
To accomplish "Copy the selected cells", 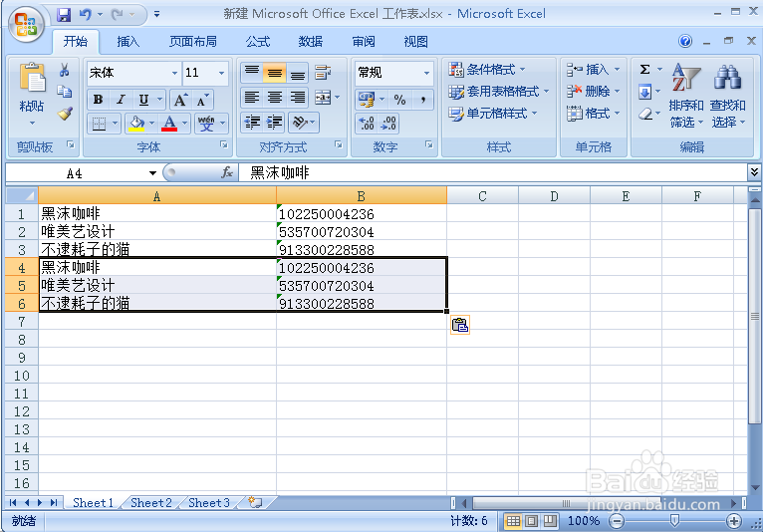I will pyautogui.click(x=64, y=92).
